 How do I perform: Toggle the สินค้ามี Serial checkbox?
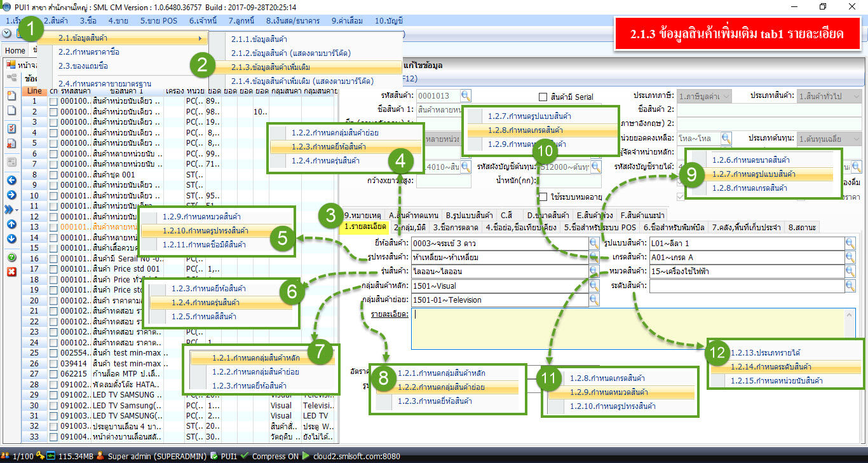543,97
